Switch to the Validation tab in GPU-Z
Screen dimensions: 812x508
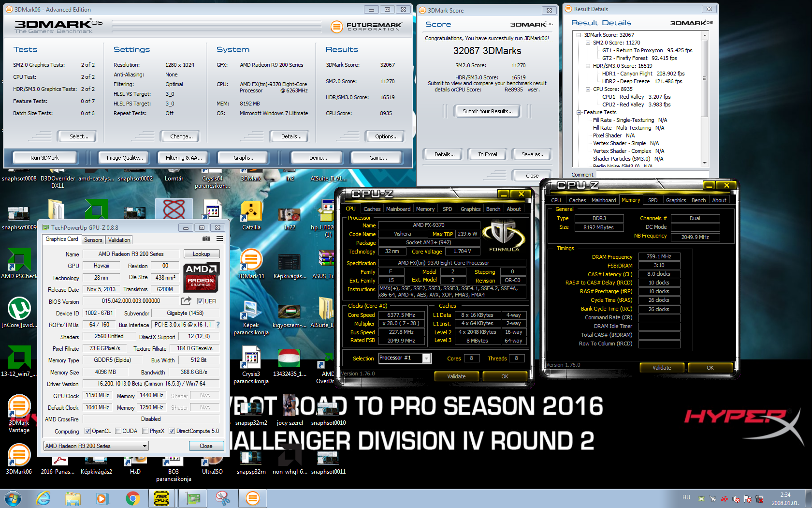coord(119,240)
